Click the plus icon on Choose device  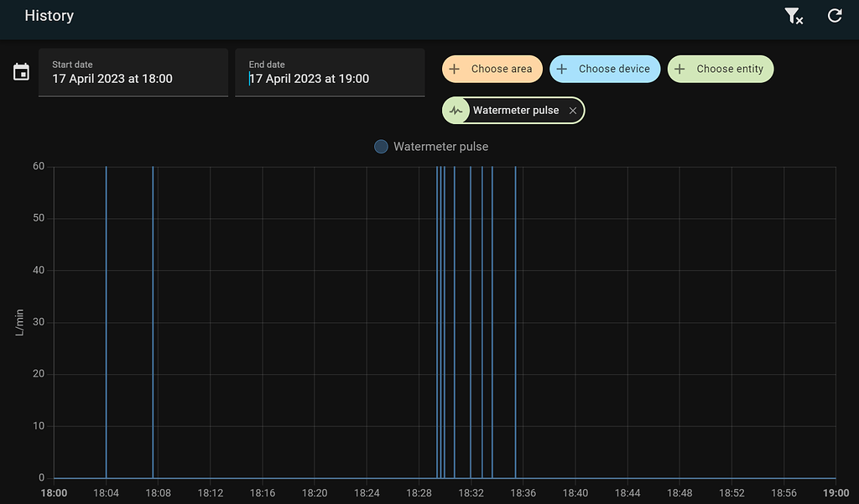(x=562, y=69)
